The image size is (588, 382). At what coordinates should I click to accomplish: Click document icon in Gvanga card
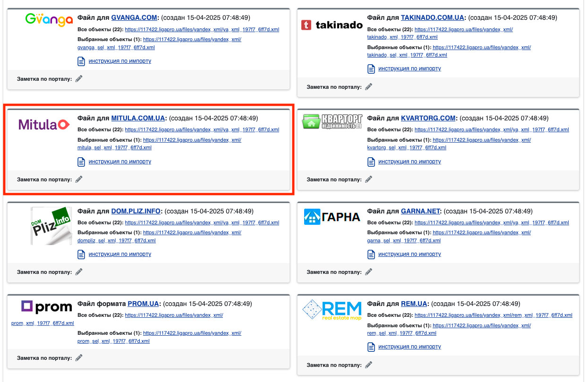(81, 61)
